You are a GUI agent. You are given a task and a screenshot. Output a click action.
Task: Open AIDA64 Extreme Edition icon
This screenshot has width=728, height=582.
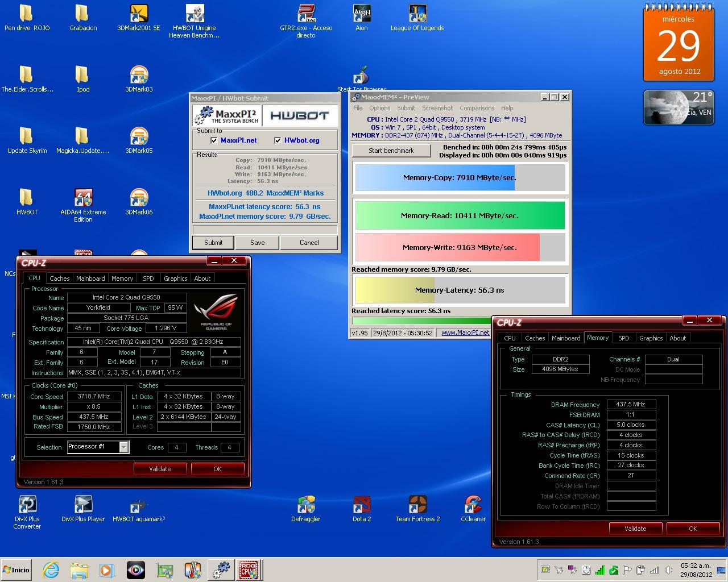tap(83, 205)
